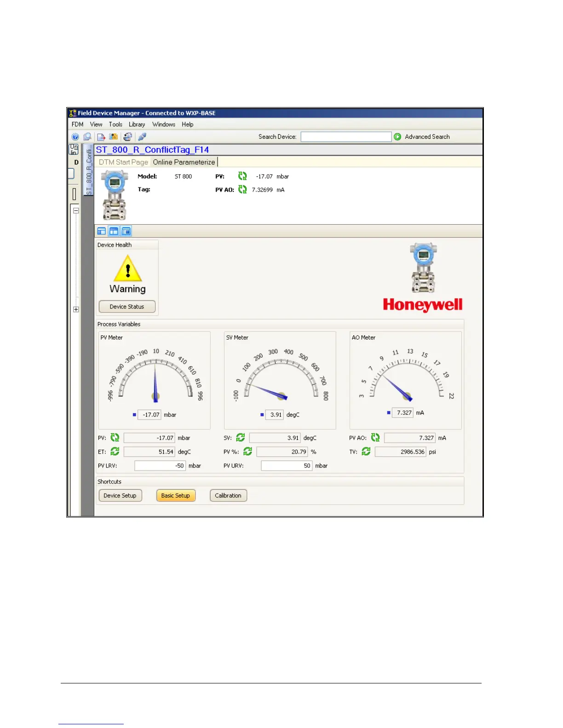Click ST 800 transmitter image in header
This screenshot has height=728, width=563.
115,195
